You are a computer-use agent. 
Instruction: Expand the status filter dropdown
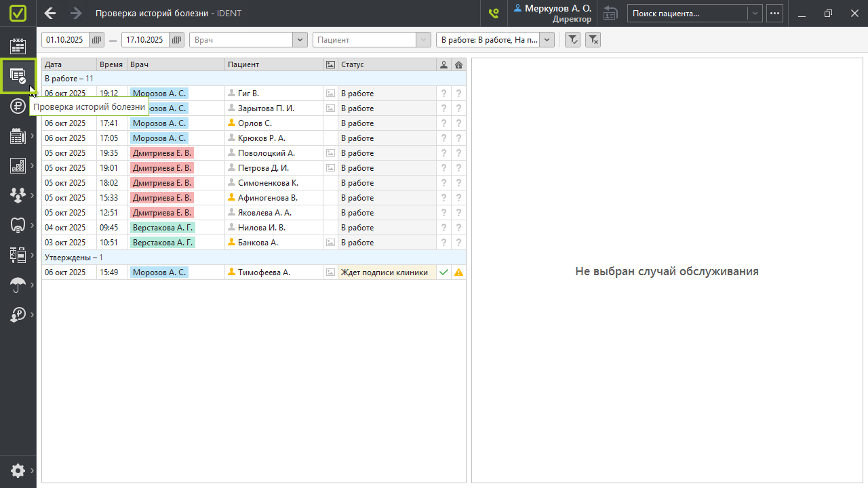pyautogui.click(x=547, y=40)
